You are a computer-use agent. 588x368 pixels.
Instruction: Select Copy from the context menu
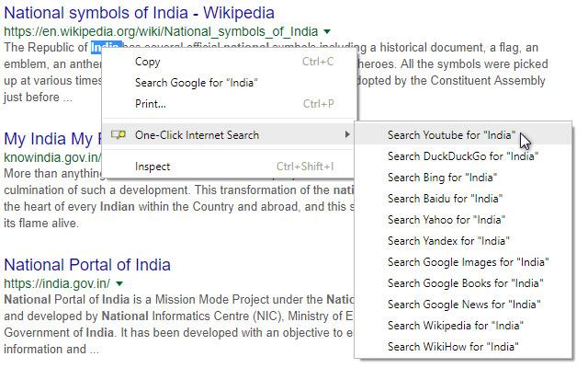147,62
